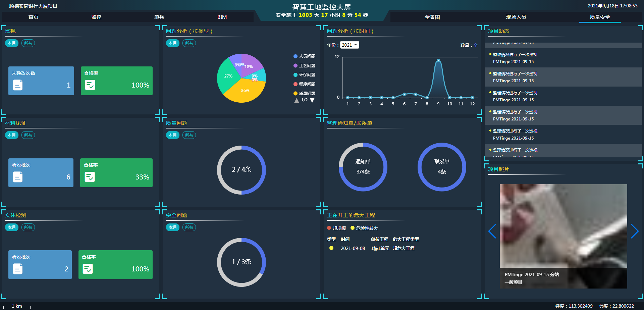This screenshot has height=310, width=644.
Task: Switch to the 现场人员 tab
Action: click(x=516, y=17)
